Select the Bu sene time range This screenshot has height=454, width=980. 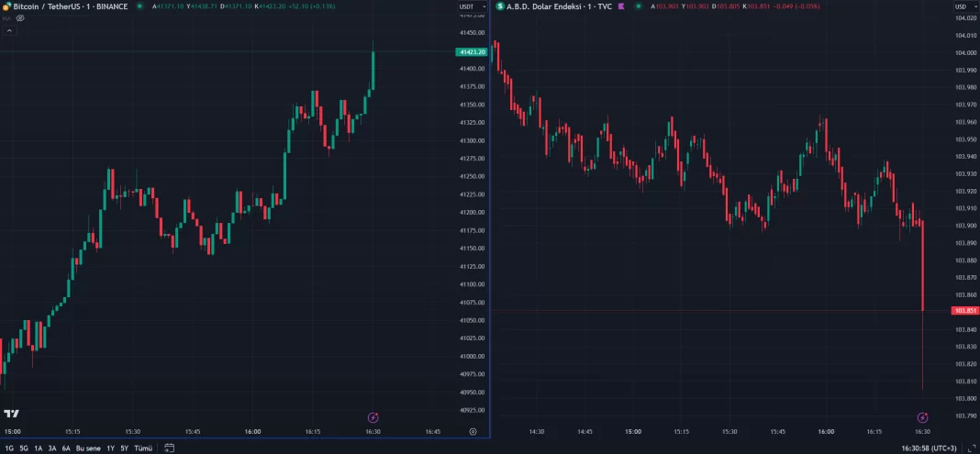88,448
